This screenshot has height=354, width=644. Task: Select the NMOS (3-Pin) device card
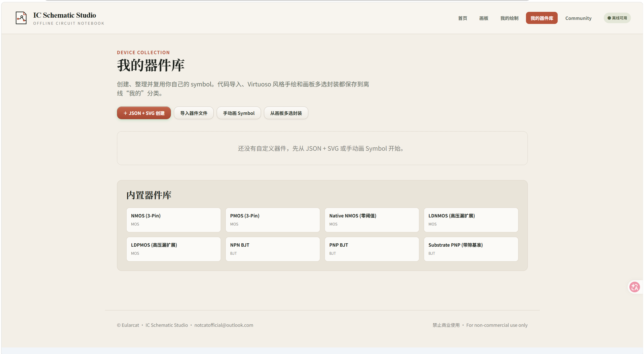tap(173, 220)
